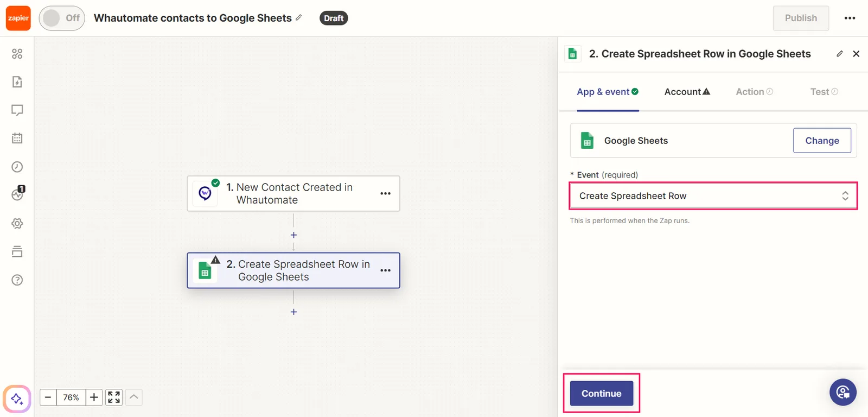
Task: Open the settings gear in sidebar
Action: coord(17,223)
